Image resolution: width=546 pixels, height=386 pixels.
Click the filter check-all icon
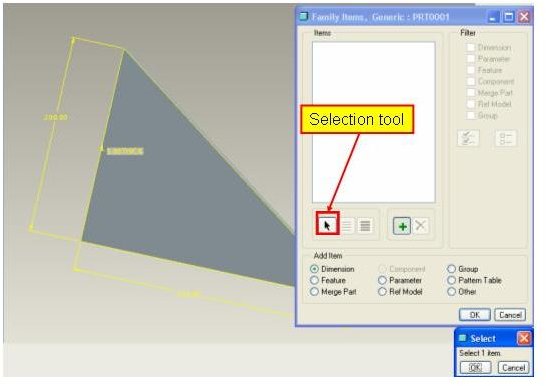click(468, 139)
